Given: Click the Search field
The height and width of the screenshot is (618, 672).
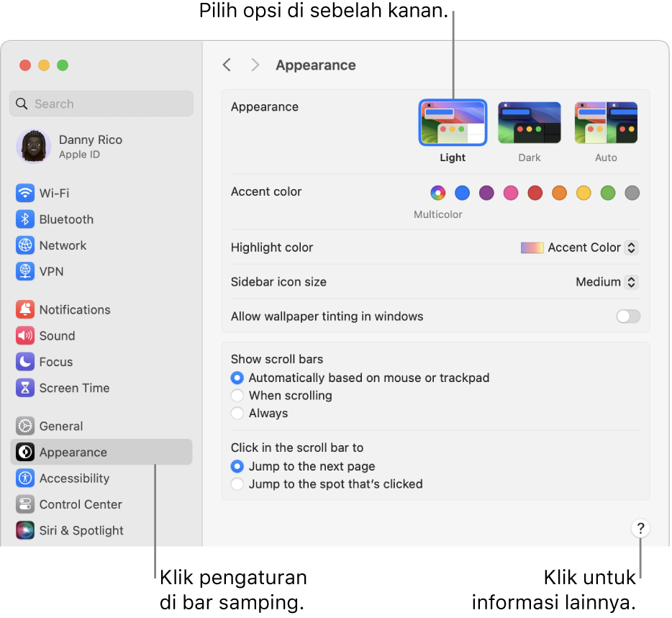Looking at the screenshot, I should [x=101, y=104].
